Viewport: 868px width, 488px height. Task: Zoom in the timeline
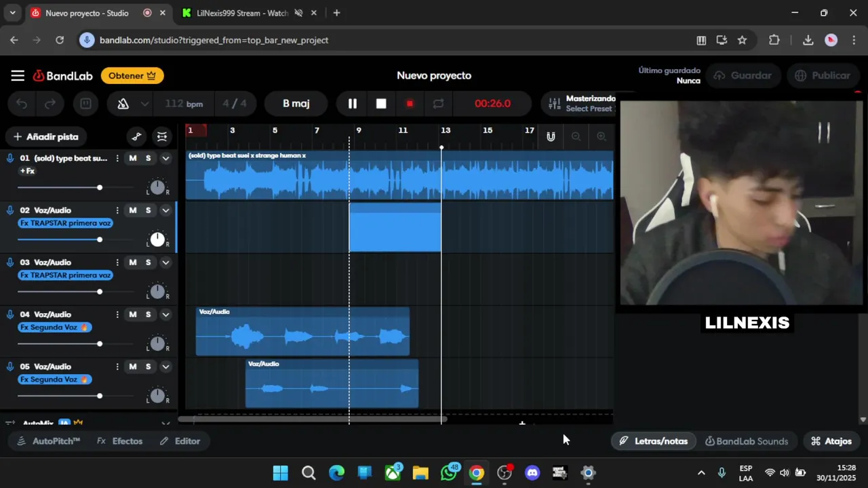601,137
